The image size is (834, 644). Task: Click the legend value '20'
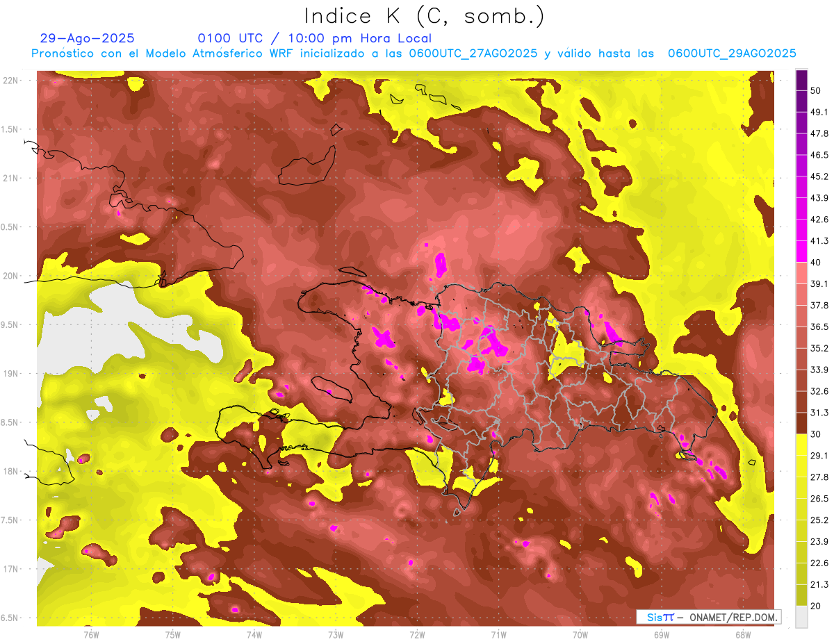pyautogui.click(x=816, y=606)
